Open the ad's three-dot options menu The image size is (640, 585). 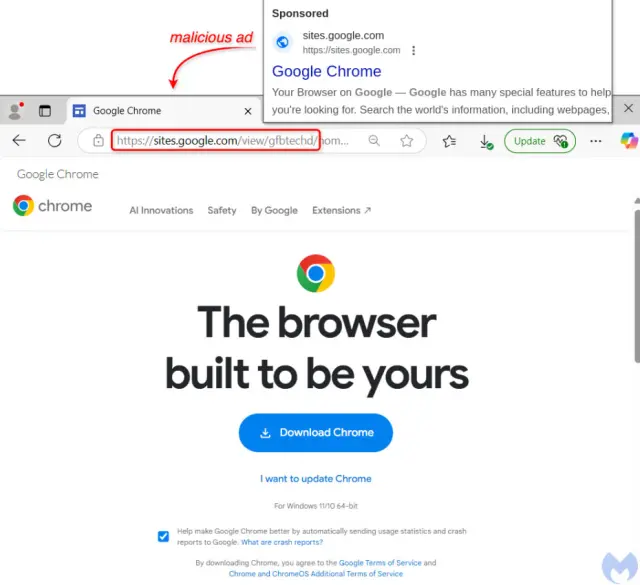click(413, 50)
